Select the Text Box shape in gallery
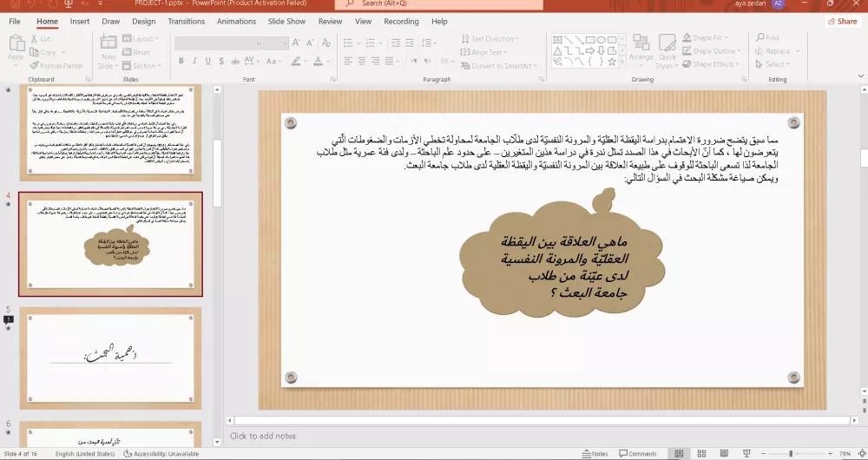The image size is (868, 460). click(x=557, y=40)
